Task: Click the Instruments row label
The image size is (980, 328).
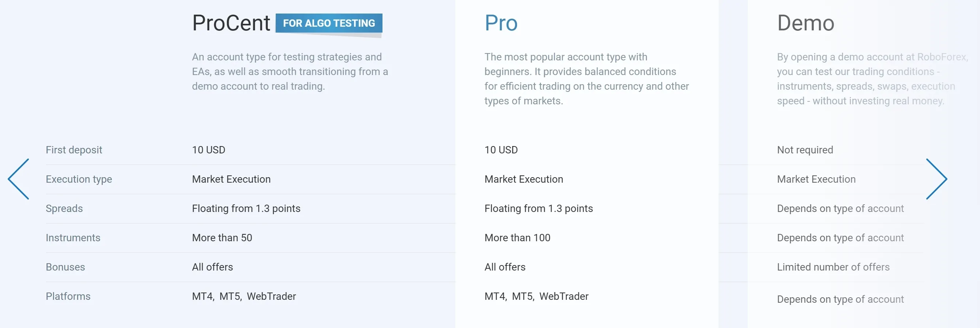Action: (x=73, y=238)
